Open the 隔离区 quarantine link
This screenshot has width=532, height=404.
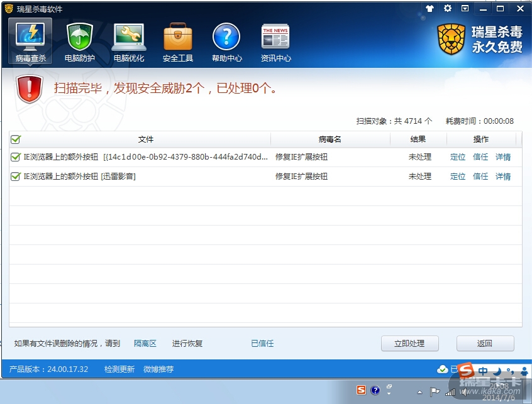pyautogui.click(x=145, y=344)
